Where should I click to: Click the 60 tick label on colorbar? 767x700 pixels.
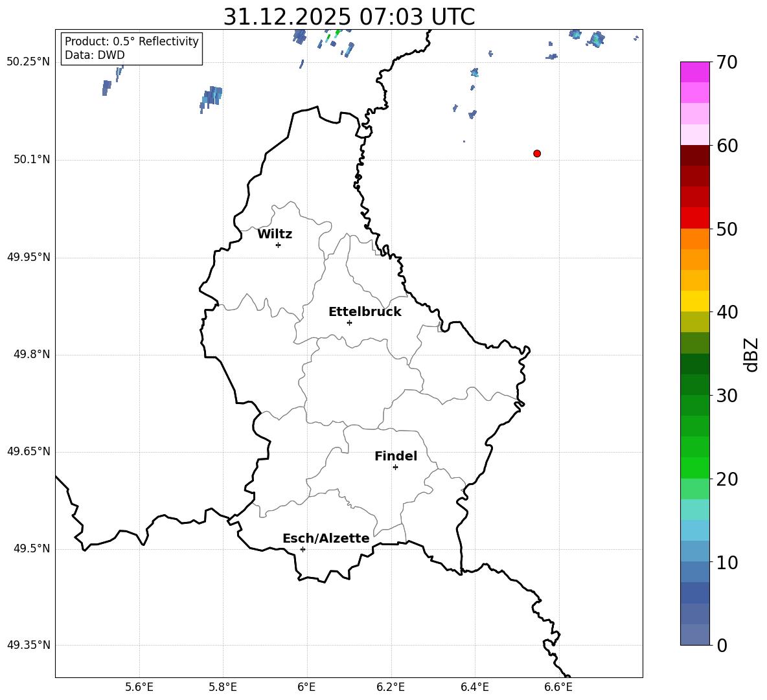coord(727,146)
